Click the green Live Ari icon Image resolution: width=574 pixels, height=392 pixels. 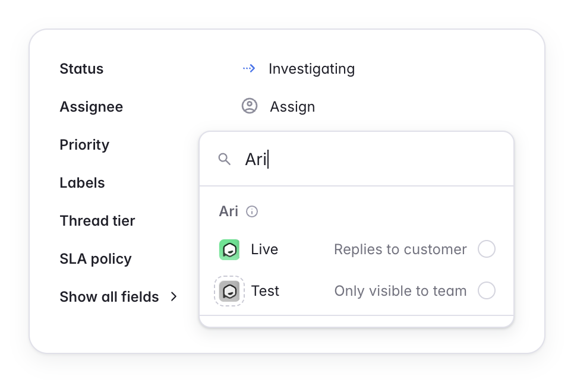229,249
